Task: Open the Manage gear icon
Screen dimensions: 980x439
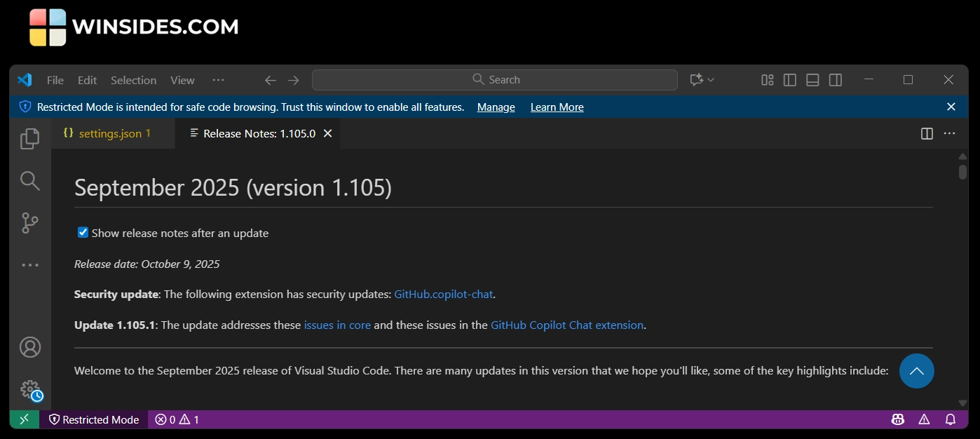Action: (x=29, y=389)
